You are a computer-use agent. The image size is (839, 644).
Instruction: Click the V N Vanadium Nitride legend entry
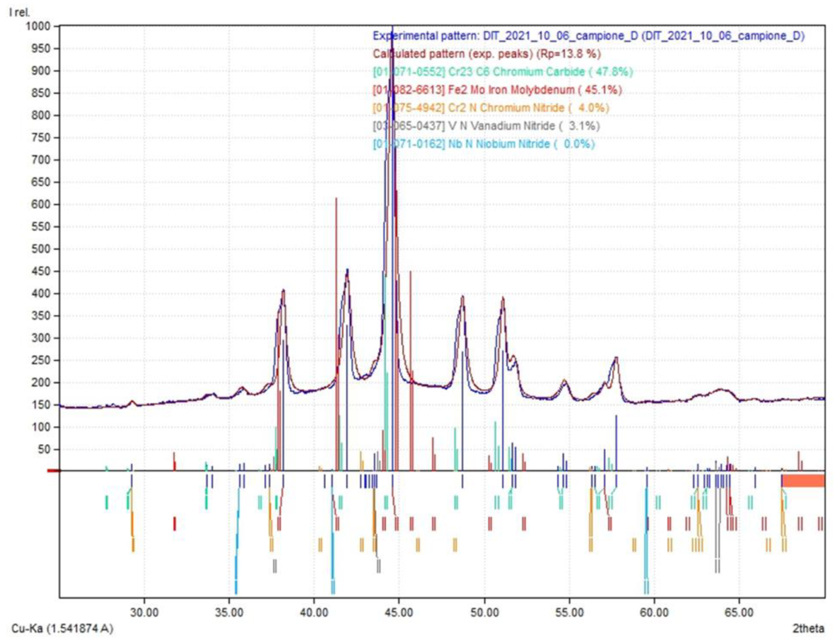486,126
